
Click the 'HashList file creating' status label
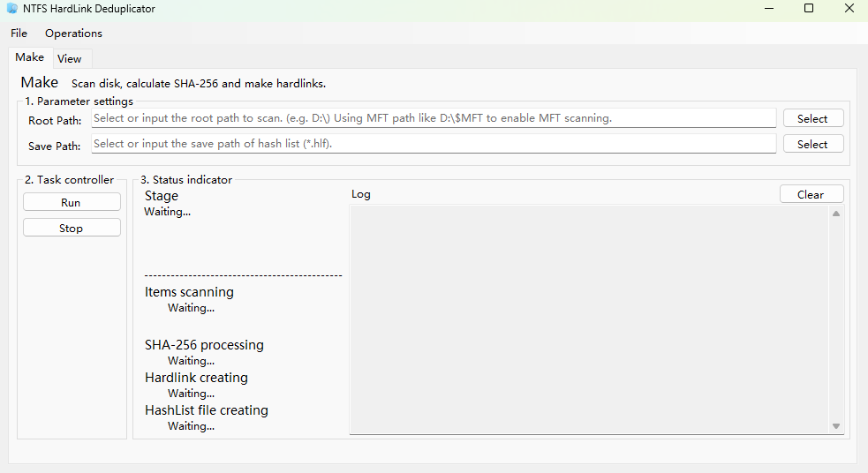pos(207,410)
